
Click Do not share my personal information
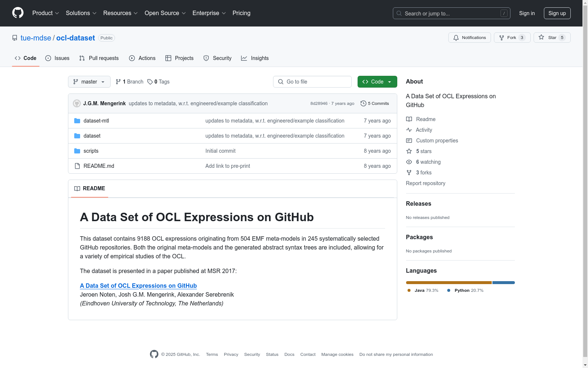[x=396, y=354]
